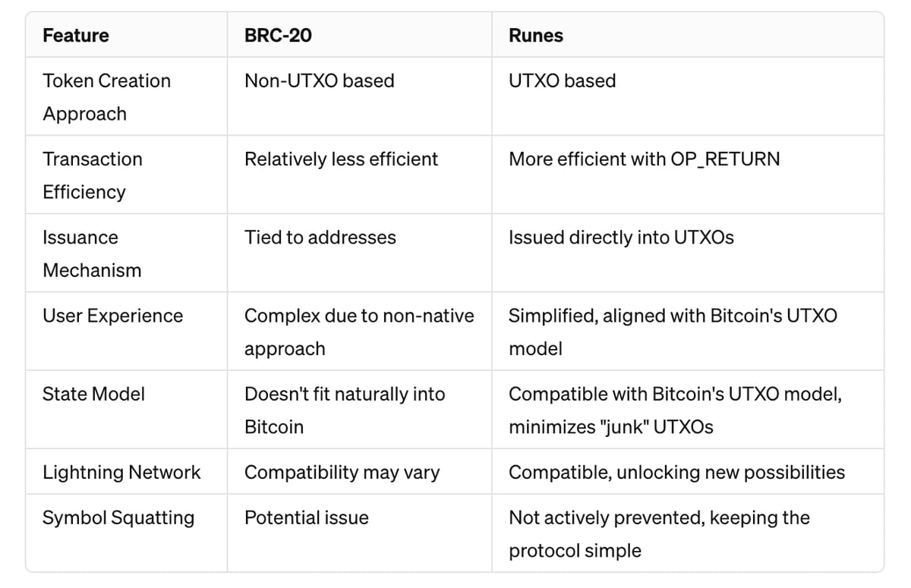Viewport: 911px width, 588px height.
Task: Click the Runes column header
Action: click(x=536, y=36)
